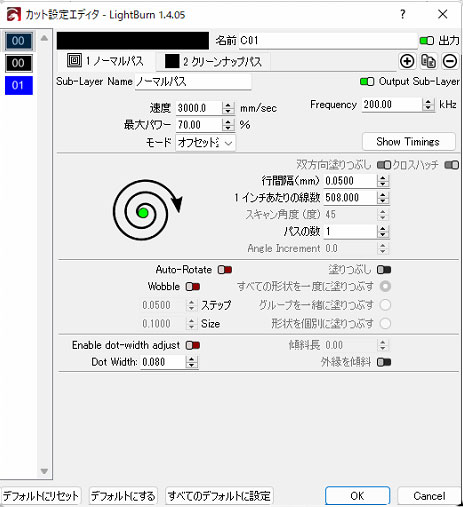Click the 最大パワー spinner arrows
The image size is (463, 507).
point(228,125)
